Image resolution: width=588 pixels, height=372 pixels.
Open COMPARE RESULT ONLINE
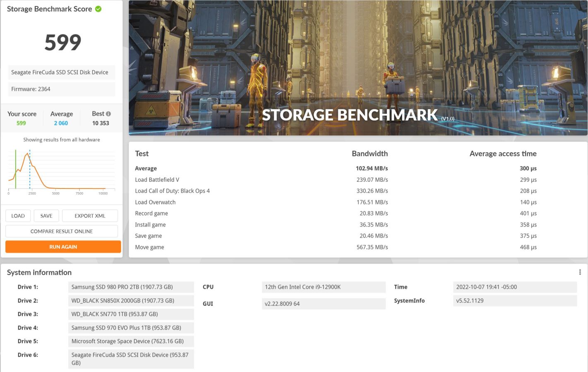62,231
